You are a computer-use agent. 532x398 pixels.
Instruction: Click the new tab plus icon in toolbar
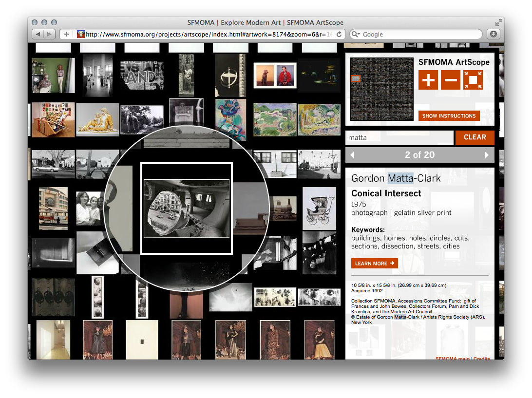tap(66, 34)
